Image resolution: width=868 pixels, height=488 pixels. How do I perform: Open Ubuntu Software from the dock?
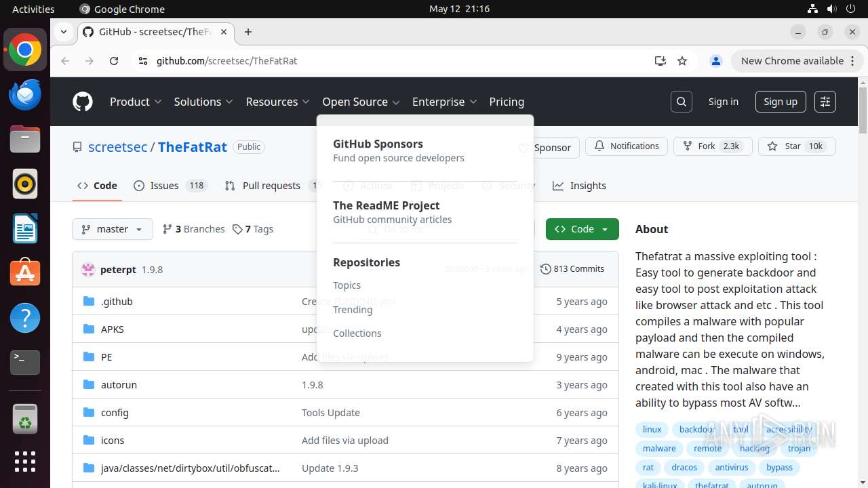(25, 273)
